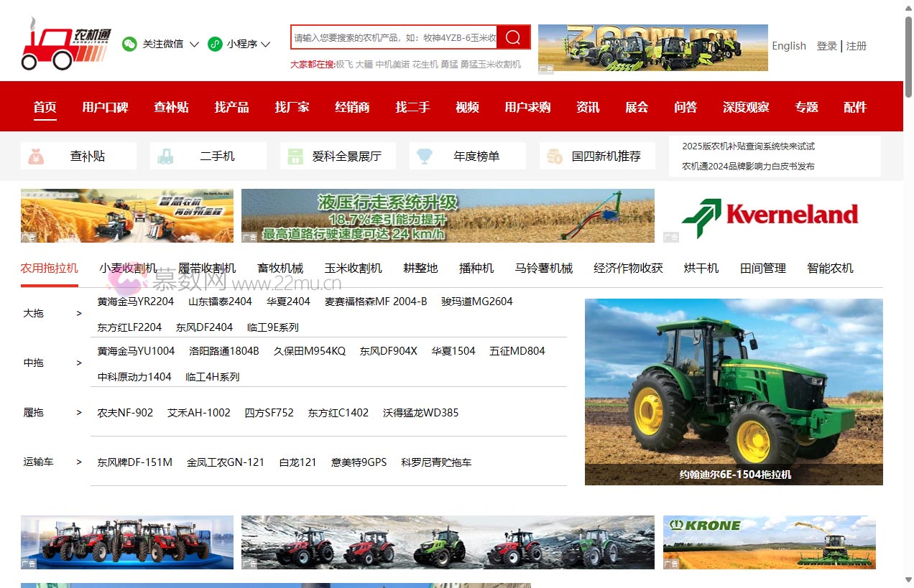The width and height of the screenshot is (914, 588).
Task: Open the 资讯 menu item
Action: click(x=588, y=106)
